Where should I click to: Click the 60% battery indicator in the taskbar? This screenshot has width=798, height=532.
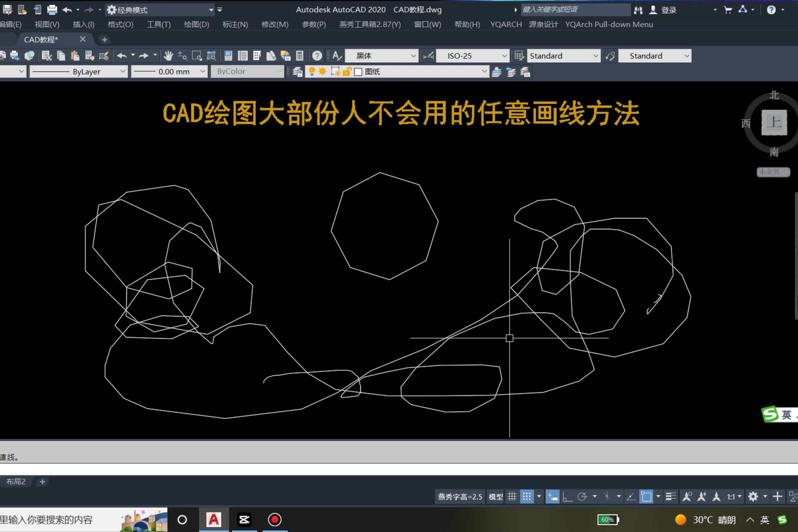pos(607,519)
